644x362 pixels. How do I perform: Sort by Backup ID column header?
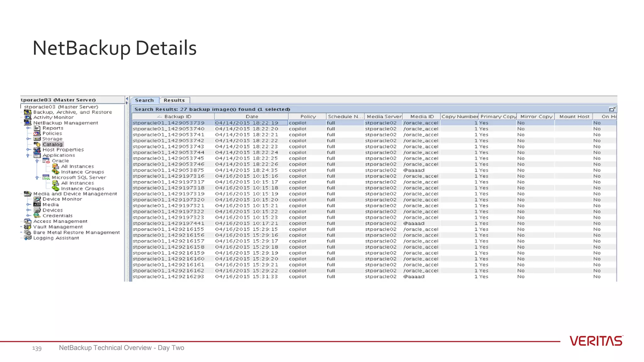point(173,117)
